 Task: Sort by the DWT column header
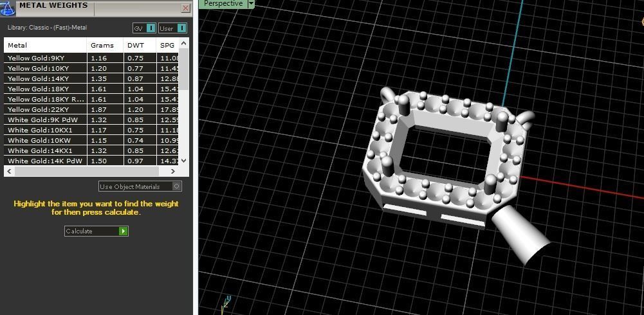point(140,45)
